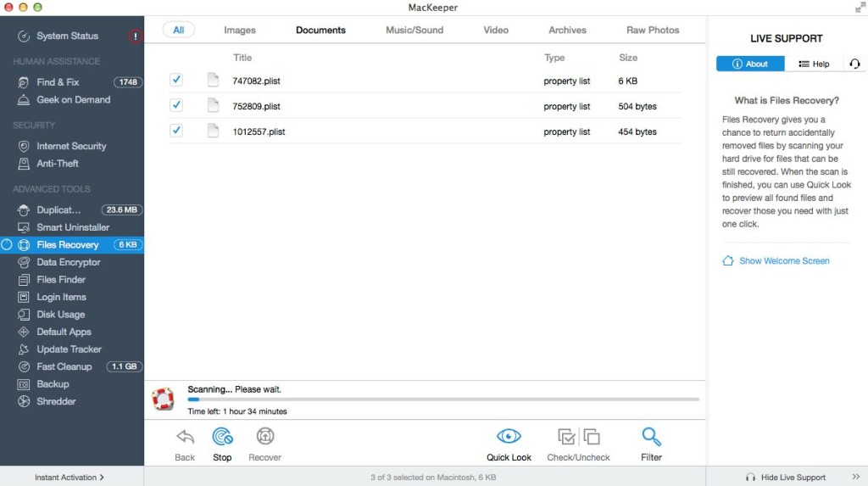The image size is (868, 486).
Task: Click the 1012557.plist document icon
Action: tap(213, 131)
